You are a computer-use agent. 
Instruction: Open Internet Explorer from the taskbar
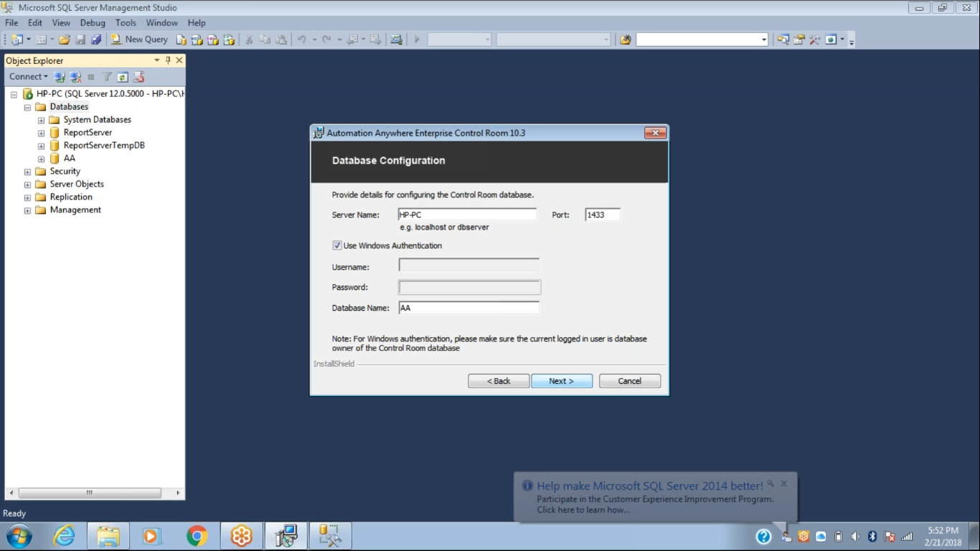(x=64, y=536)
